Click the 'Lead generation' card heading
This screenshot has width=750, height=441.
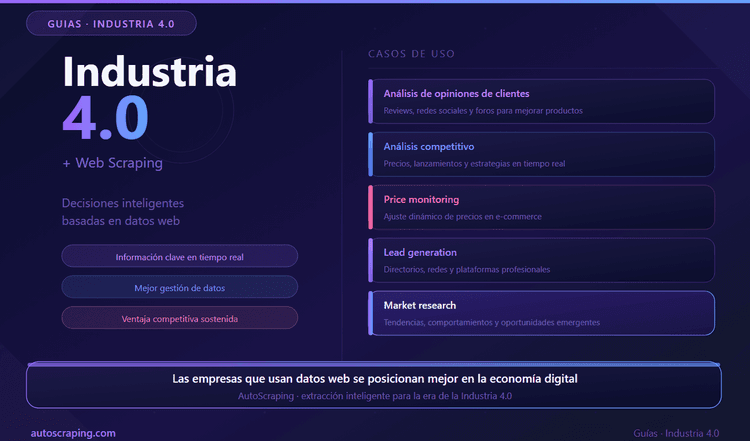point(420,252)
